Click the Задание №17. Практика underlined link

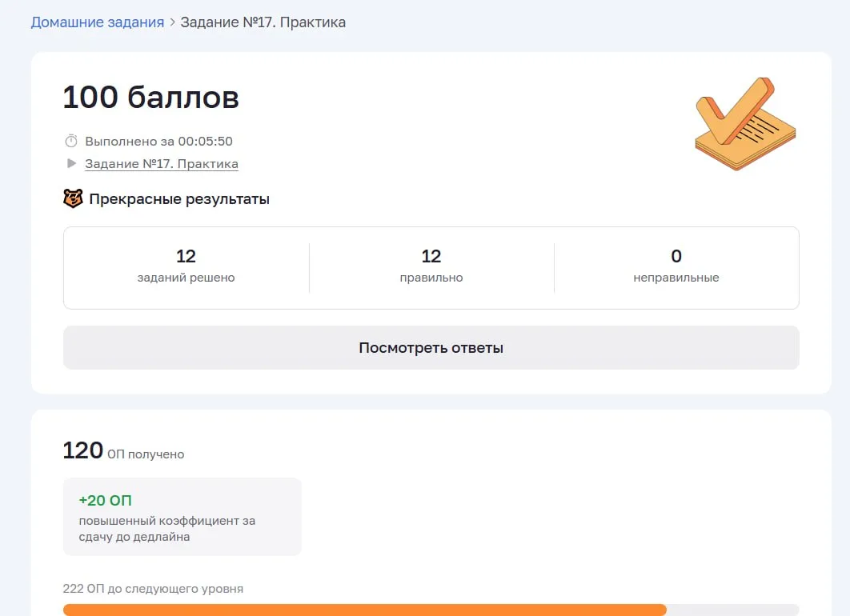click(x=162, y=164)
